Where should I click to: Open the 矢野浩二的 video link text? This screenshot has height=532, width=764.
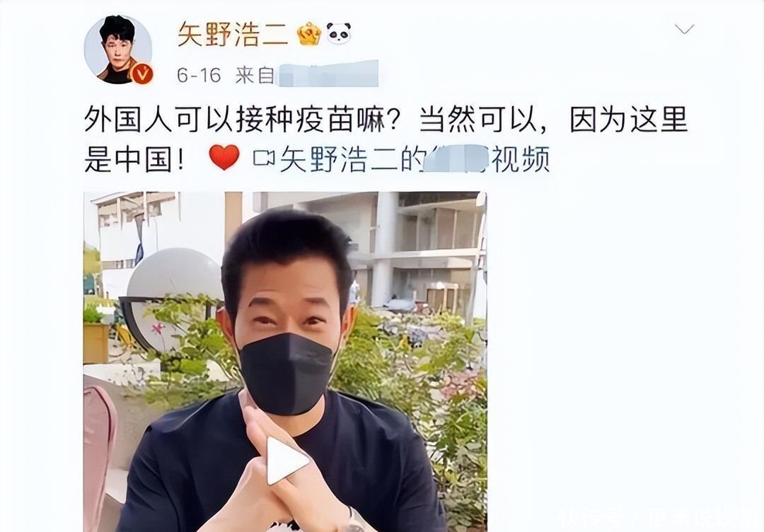click(353, 158)
